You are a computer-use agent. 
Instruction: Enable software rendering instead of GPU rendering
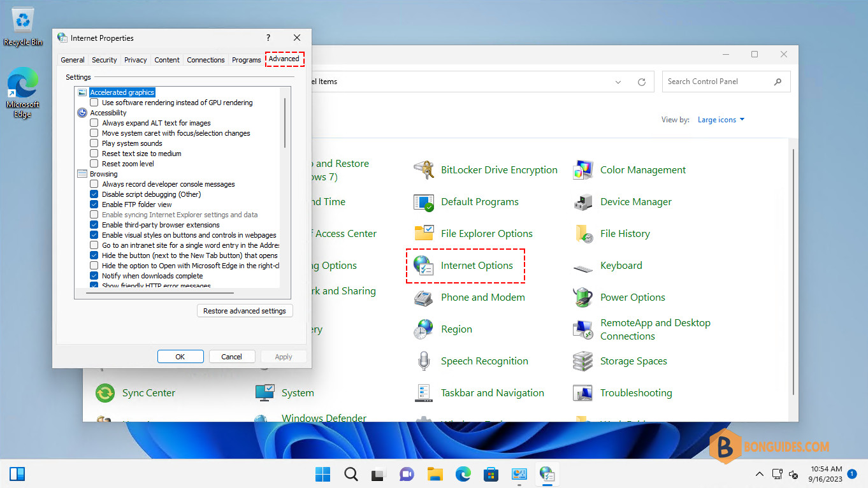pyautogui.click(x=94, y=103)
